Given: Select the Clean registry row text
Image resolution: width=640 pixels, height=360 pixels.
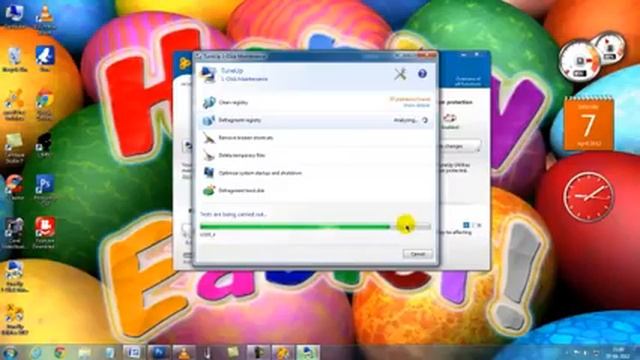Looking at the screenshot, I should point(233,102).
